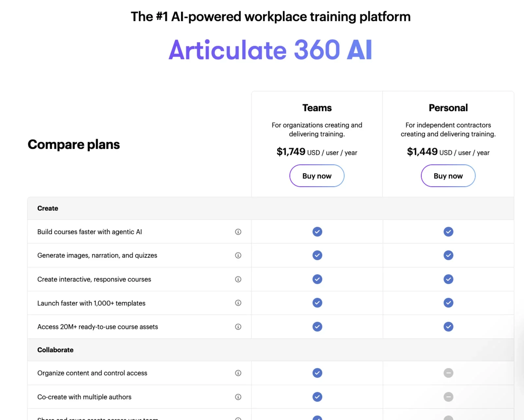
Task: Click Personal checkmark for 20M+ course assets
Action: tap(448, 327)
